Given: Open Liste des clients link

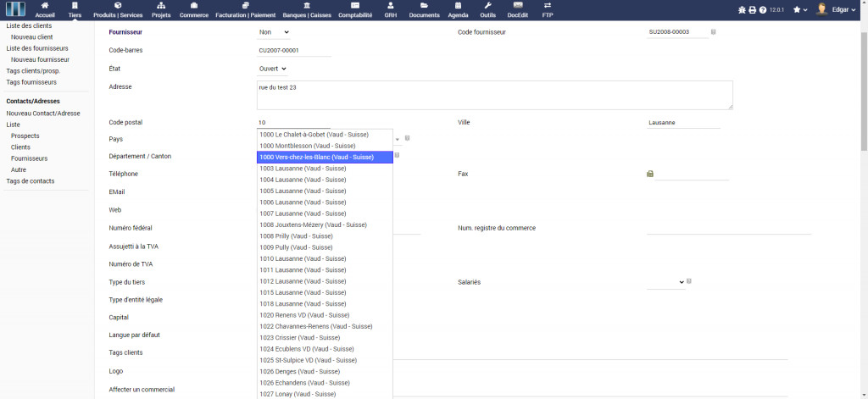Looking at the screenshot, I should click(29, 26).
